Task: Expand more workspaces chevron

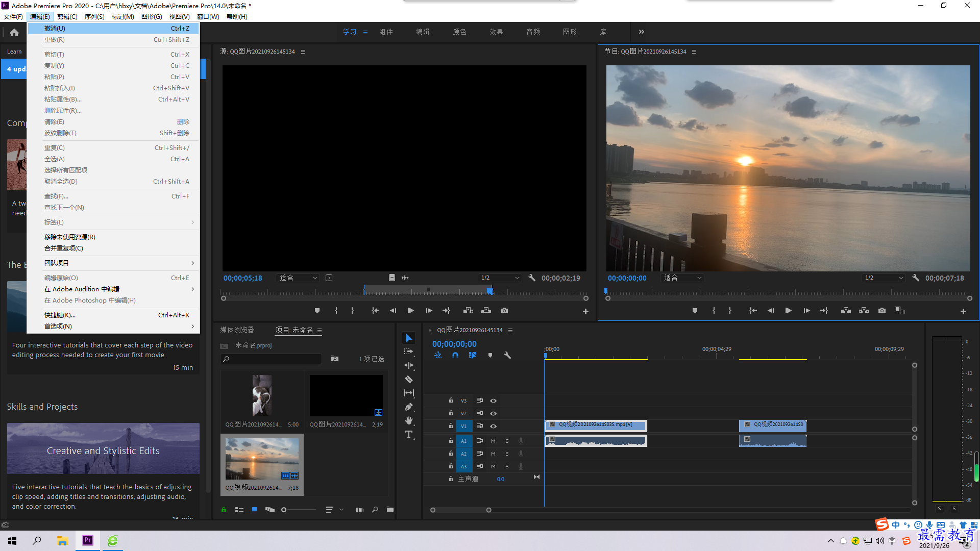Action: [x=642, y=32]
